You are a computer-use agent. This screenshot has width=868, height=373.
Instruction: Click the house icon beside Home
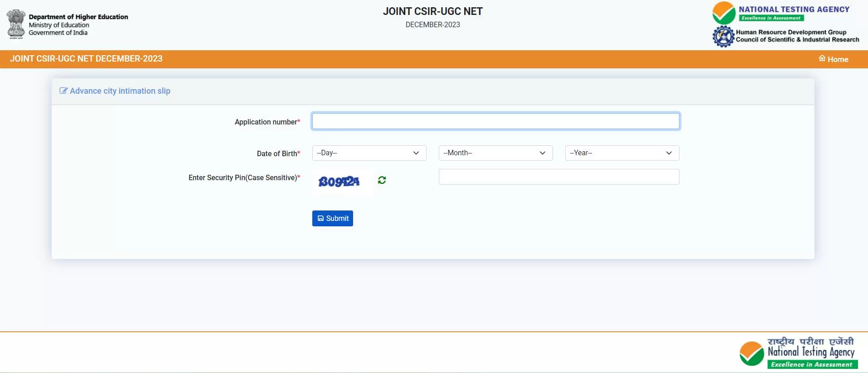click(x=822, y=58)
